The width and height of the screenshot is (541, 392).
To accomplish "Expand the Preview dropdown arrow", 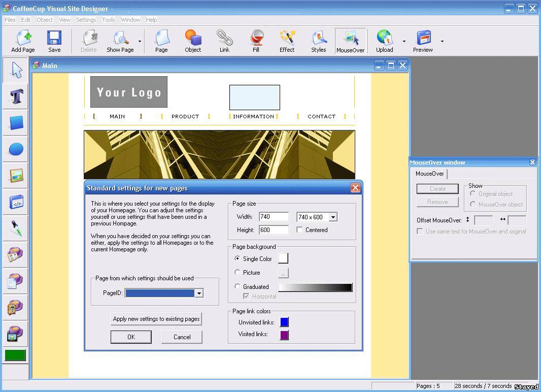I will 442,42.
